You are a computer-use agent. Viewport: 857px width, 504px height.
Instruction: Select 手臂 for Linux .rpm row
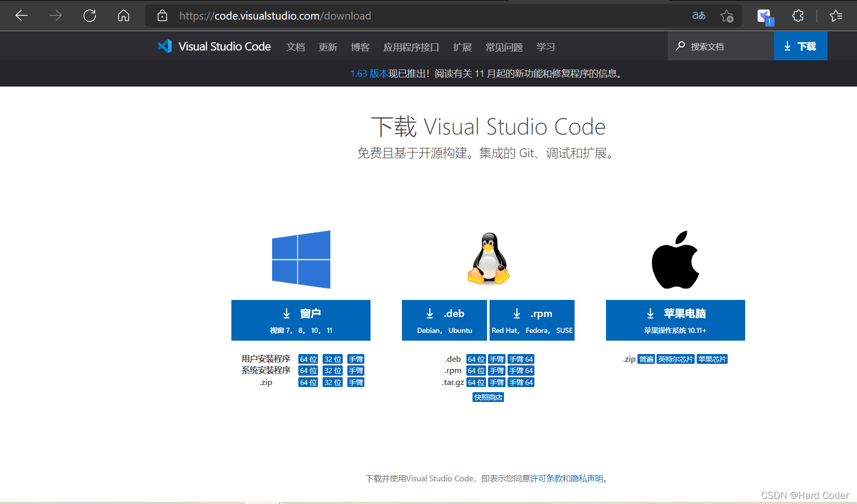497,371
